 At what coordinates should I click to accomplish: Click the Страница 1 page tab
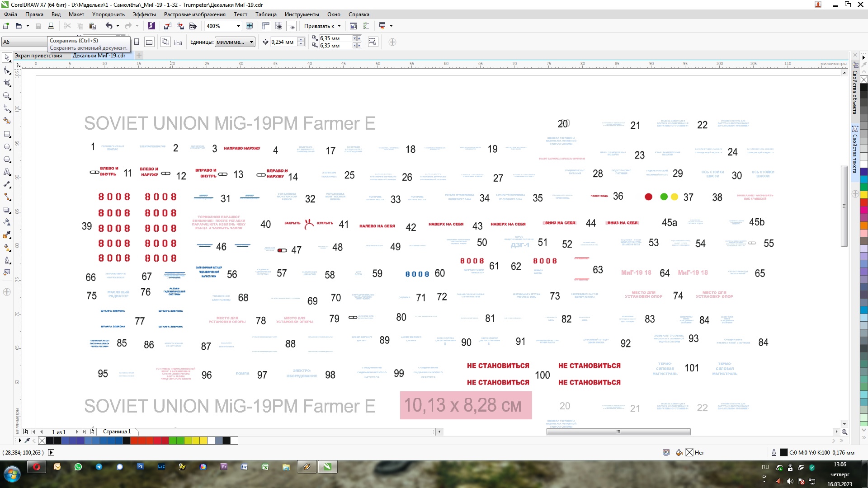tap(117, 432)
